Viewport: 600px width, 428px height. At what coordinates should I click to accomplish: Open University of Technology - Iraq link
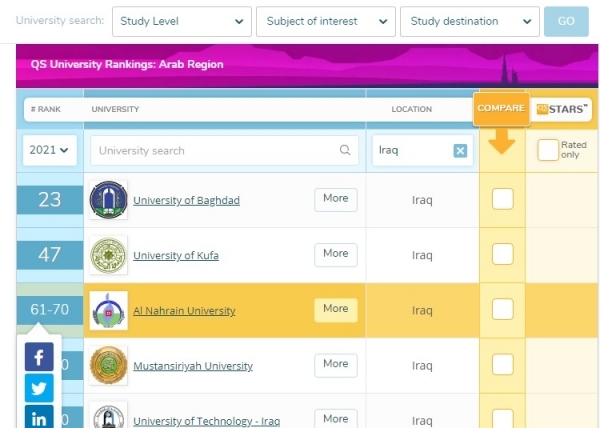(x=207, y=421)
